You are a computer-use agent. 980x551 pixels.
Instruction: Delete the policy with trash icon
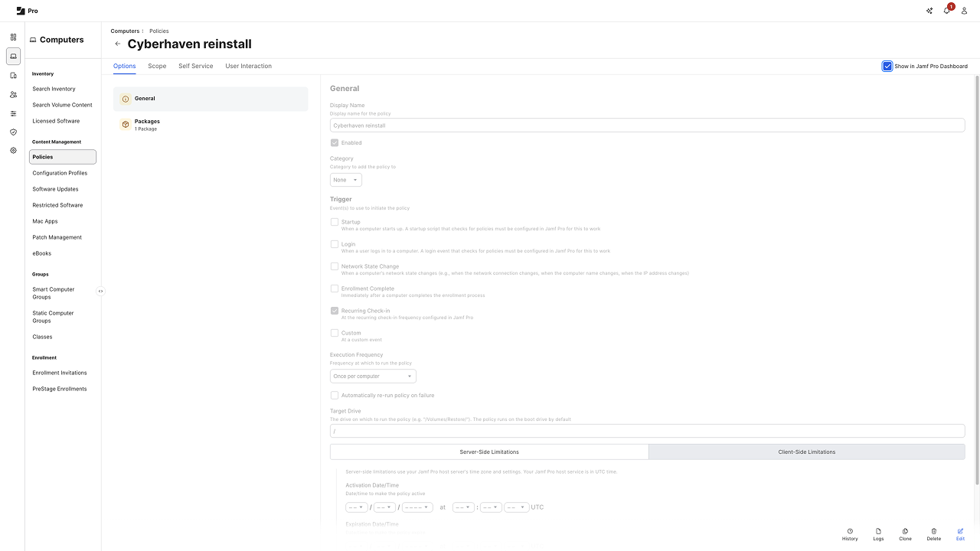(x=933, y=534)
